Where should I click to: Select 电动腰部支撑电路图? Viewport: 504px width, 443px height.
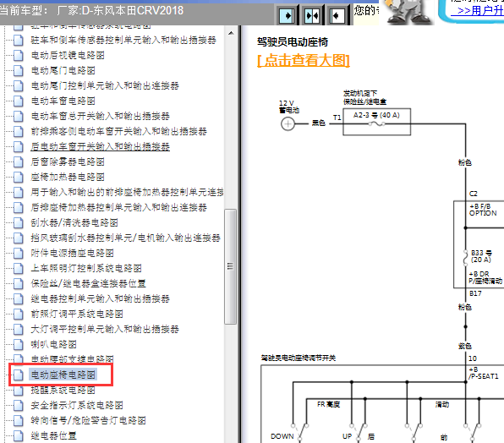pyautogui.click(x=73, y=358)
